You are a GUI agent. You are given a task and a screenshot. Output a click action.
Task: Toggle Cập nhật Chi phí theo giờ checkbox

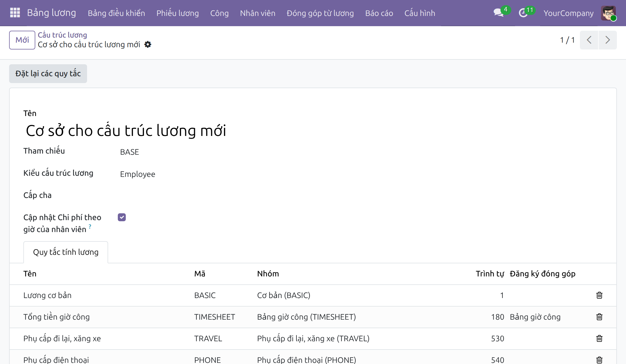click(x=122, y=217)
